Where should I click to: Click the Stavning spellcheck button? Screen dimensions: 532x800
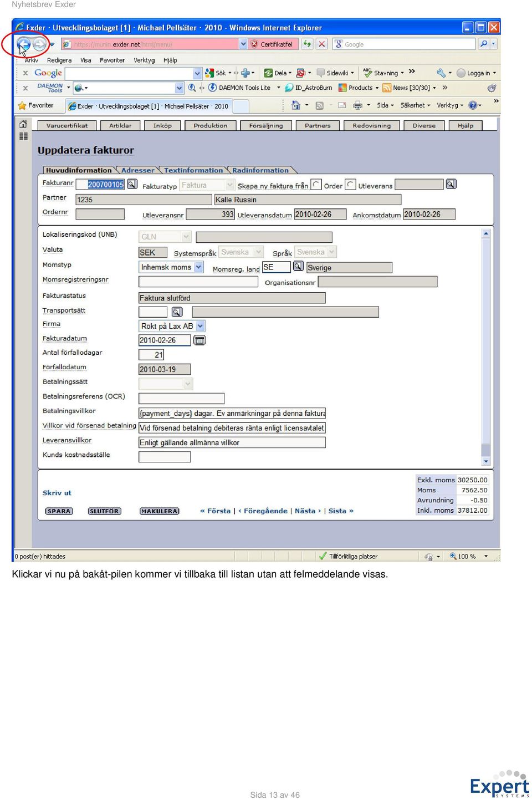click(x=383, y=73)
